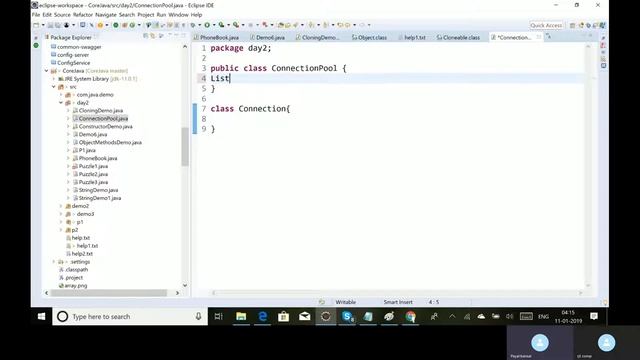Switch to PhoneBook.java editor tab
This screenshot has width=640, height=360.
click(x=216, y=37)
